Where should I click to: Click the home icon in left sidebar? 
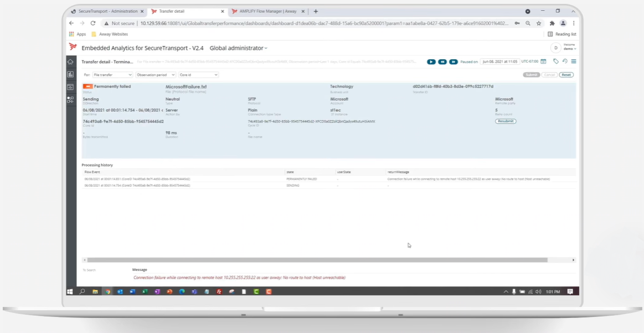(70, 62)
